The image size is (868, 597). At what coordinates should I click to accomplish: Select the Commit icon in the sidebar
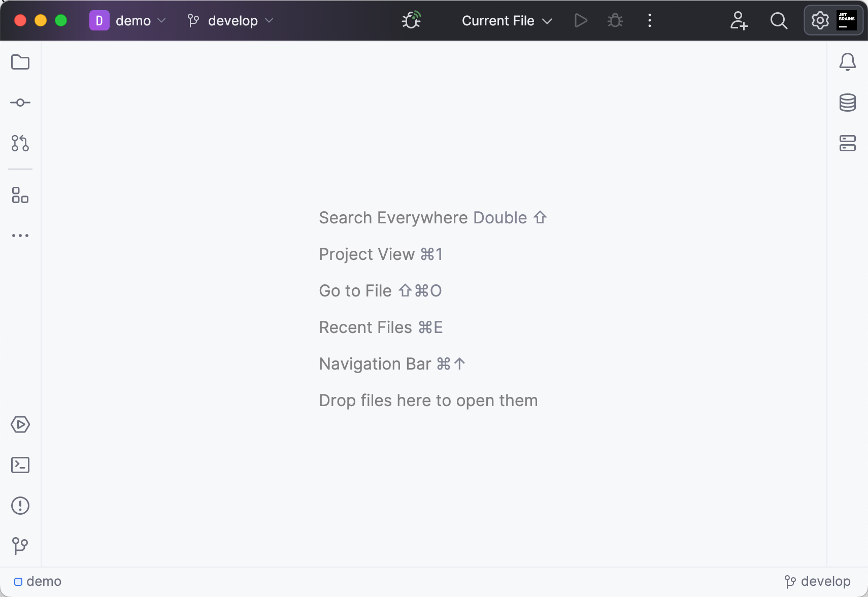coord(20,103)
